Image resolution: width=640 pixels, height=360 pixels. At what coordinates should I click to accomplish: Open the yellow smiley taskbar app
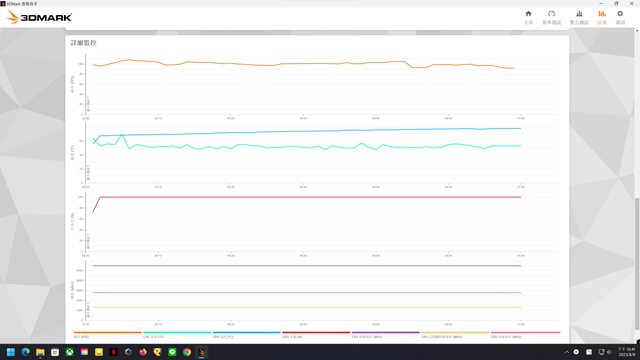click(x=99, y=352)
